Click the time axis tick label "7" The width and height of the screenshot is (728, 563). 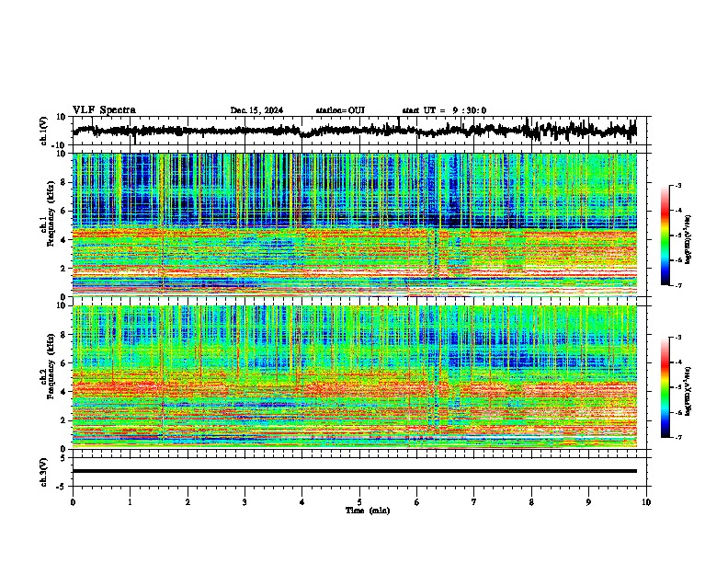point(474,502)
